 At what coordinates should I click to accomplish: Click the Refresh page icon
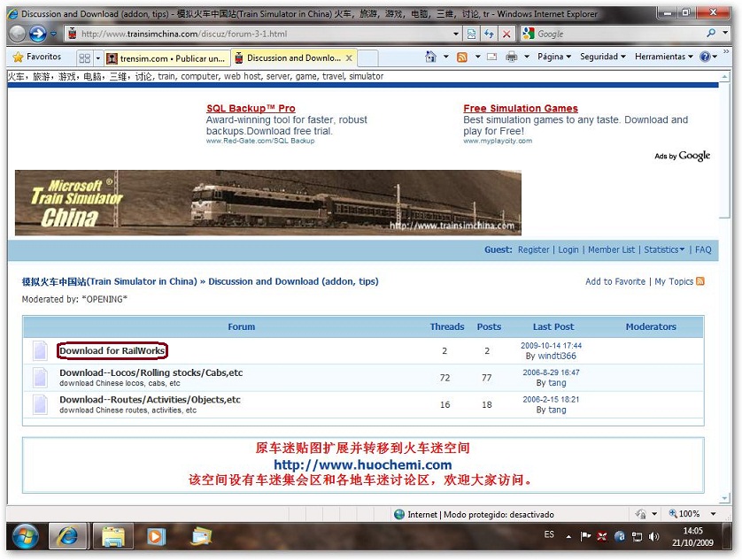coord(488,34)
